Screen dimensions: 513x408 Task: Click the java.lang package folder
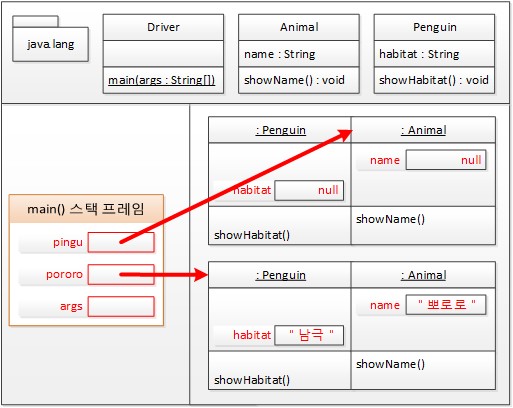[x=50, y=39]
